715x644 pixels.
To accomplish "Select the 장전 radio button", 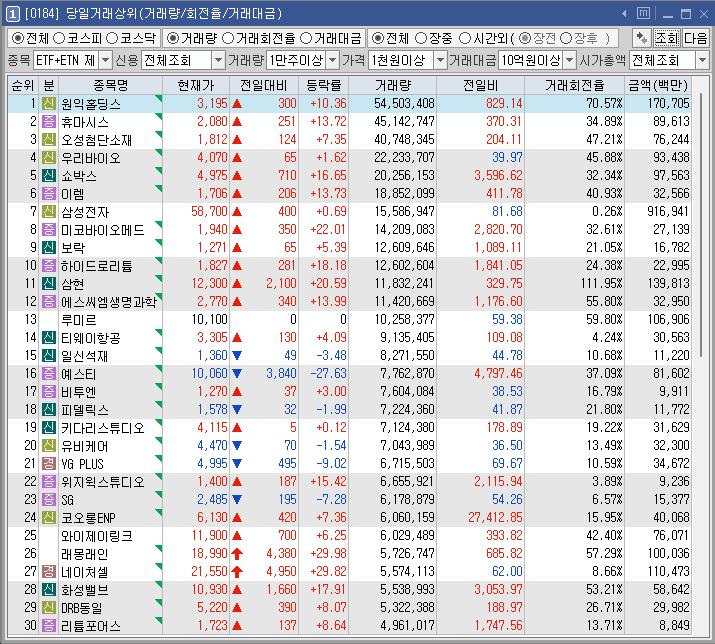I will click(x=525, y=38).
